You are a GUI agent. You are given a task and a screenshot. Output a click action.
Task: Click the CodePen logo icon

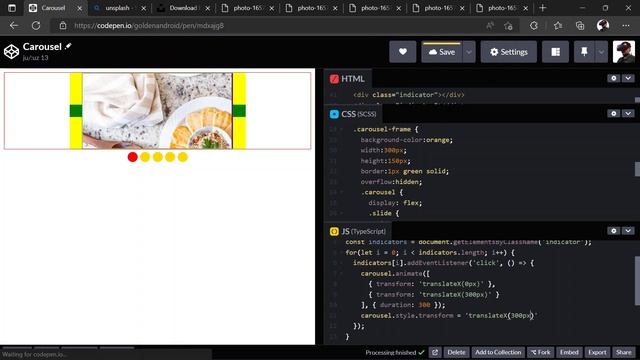11,52
